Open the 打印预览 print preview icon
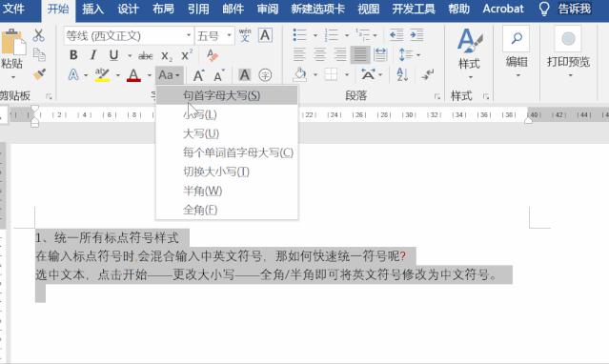 568,39
